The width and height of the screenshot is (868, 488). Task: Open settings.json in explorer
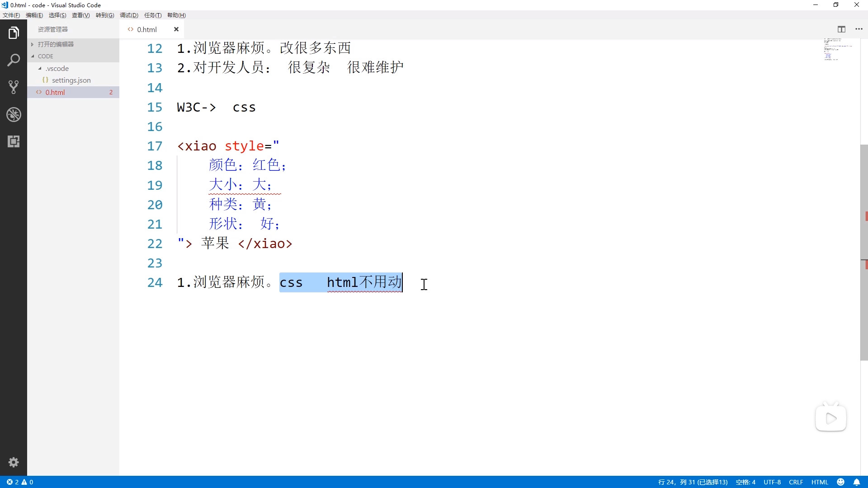[71, 80]
